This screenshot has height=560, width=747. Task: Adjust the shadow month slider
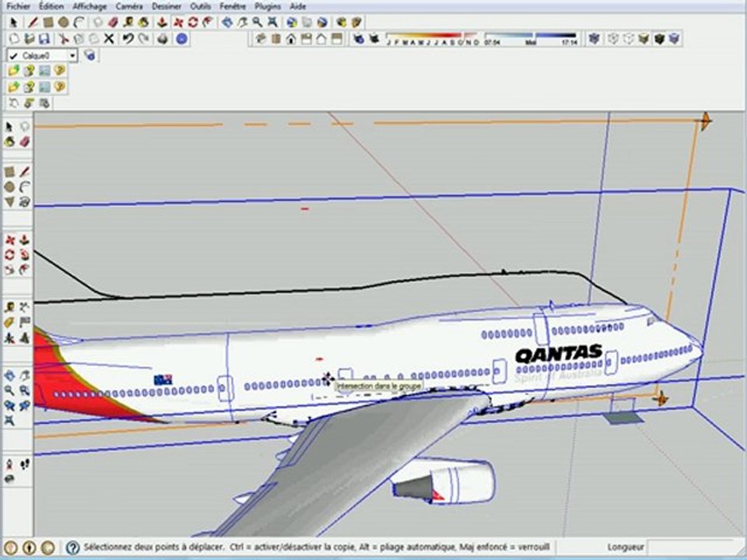[x=432, y=39]
